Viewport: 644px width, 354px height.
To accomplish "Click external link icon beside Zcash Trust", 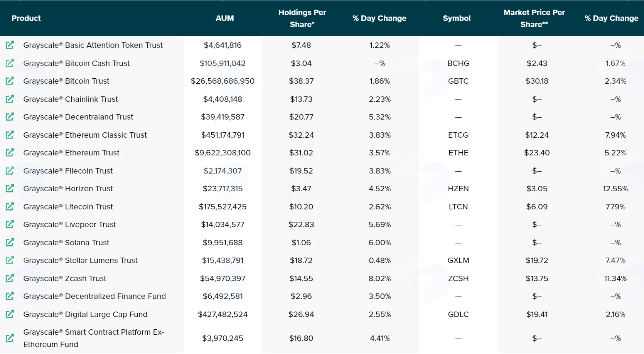I will (10, 278).
